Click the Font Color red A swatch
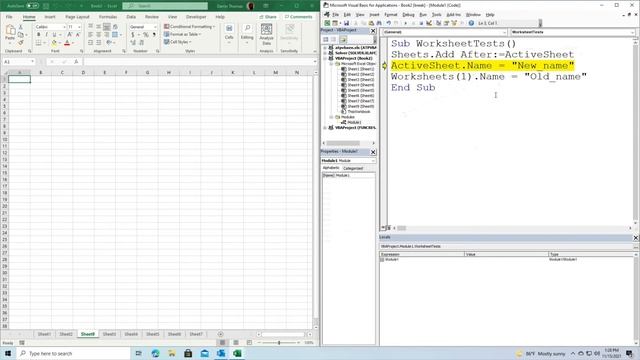 click(67, 43)
